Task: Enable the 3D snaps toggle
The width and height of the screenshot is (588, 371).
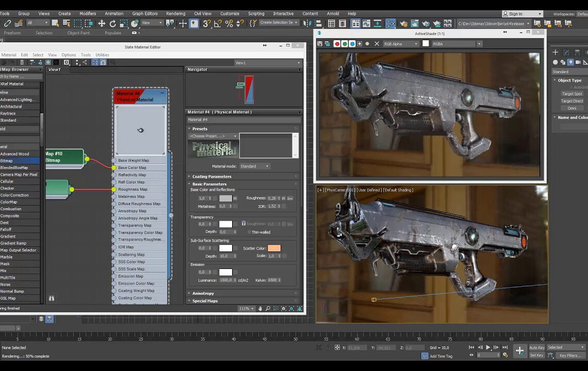Action: [205, 24]
